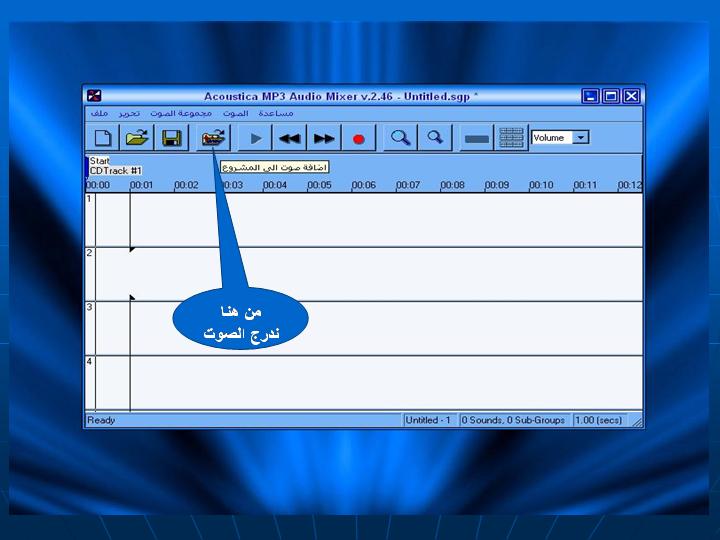Click the 'CDTrack #1' start marker label
Screen dimensions: 720x540
(116, 171)
